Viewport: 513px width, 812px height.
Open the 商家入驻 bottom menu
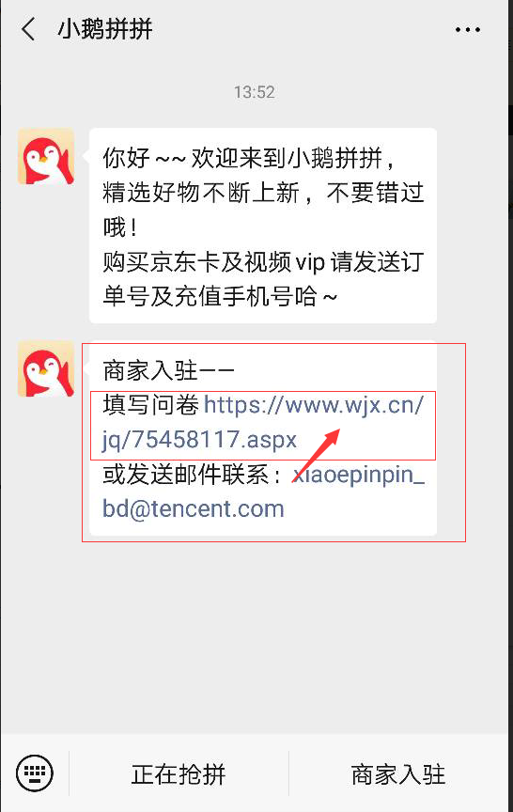[398, 774]
